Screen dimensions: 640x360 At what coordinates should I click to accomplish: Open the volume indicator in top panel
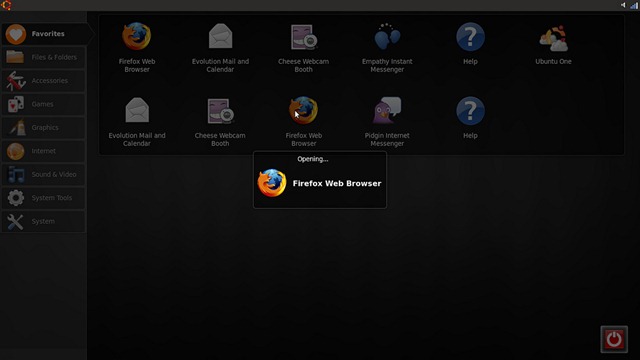coord(623,5)
